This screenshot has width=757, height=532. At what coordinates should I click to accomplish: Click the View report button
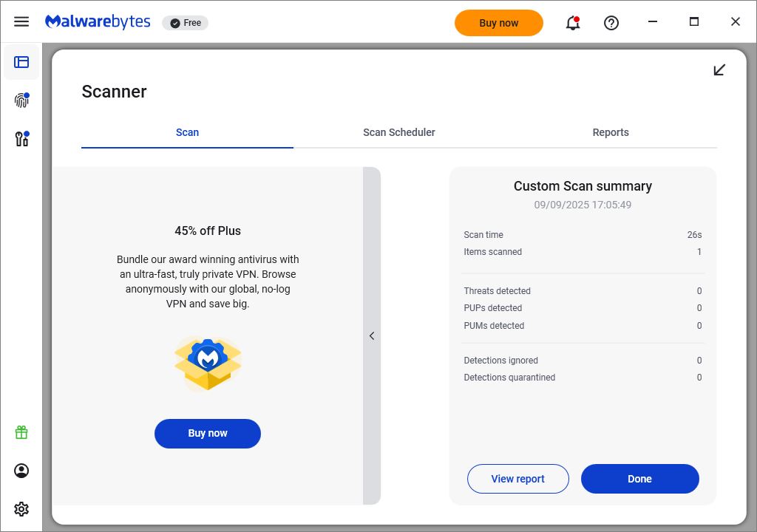518,479
